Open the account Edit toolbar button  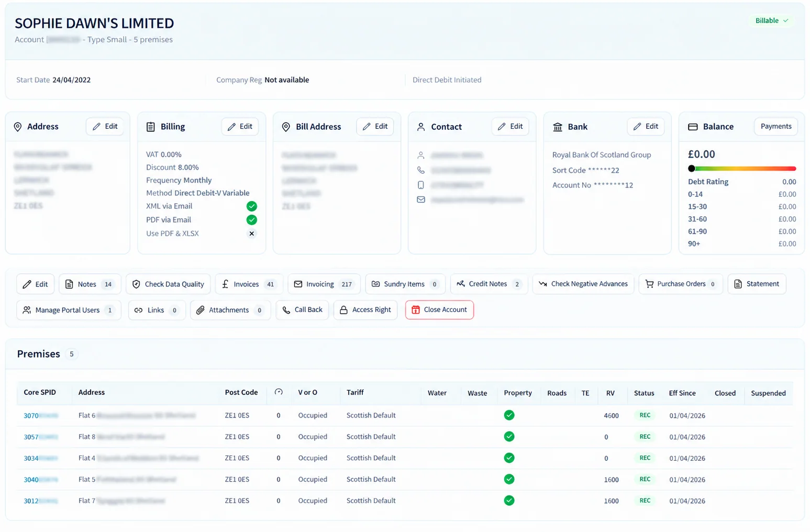(x=35, y=284)
